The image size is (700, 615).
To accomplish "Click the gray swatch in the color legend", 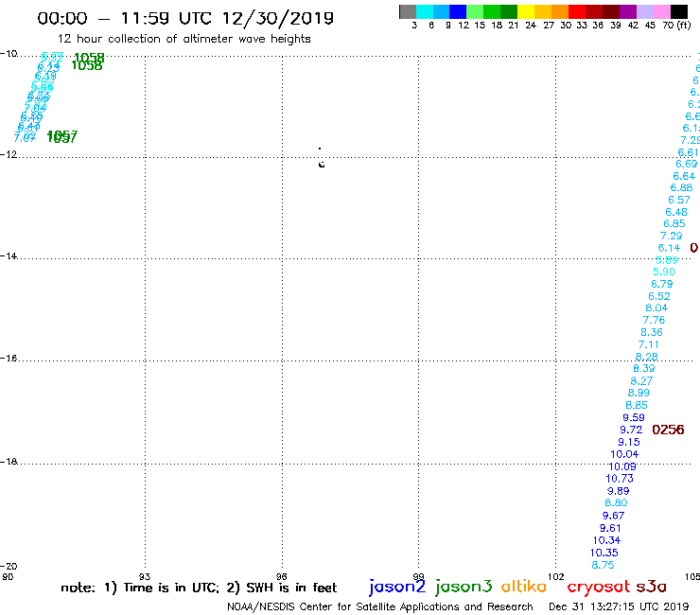I will pos(408,12).
